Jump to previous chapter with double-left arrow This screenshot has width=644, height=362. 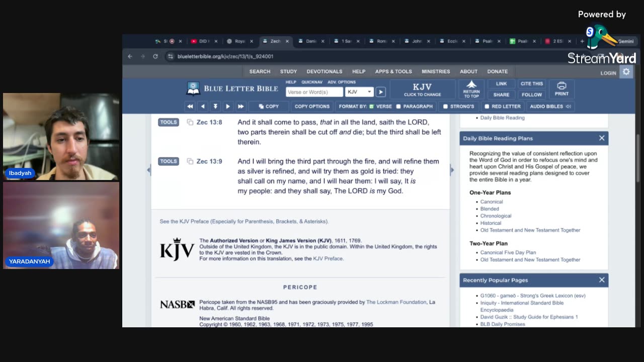pos(190,107)
